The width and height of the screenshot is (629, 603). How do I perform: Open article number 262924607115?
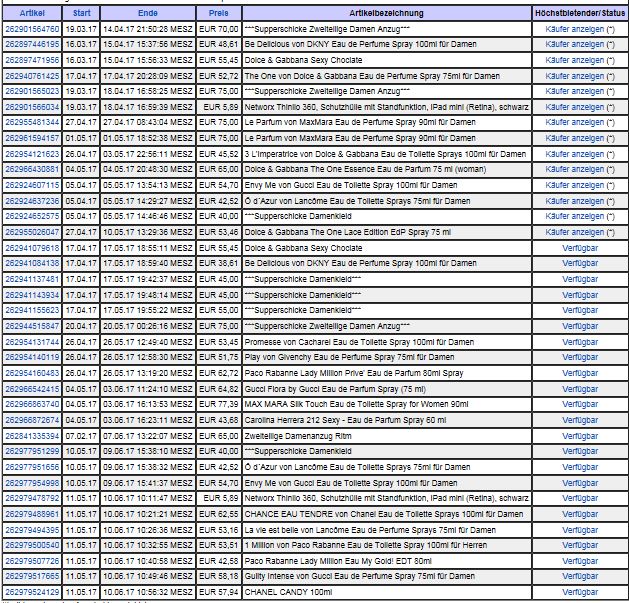pyautogui.click(x=32, y=185)
